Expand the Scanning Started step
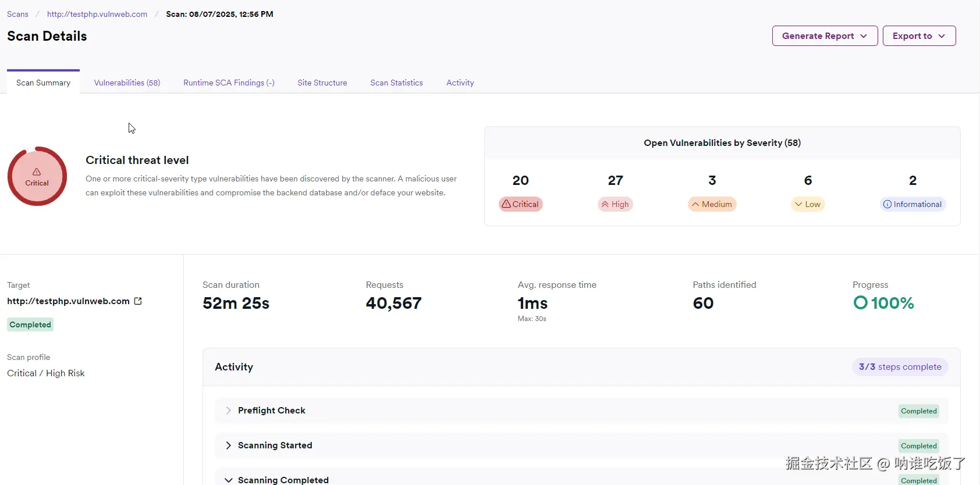 [228, 445]
